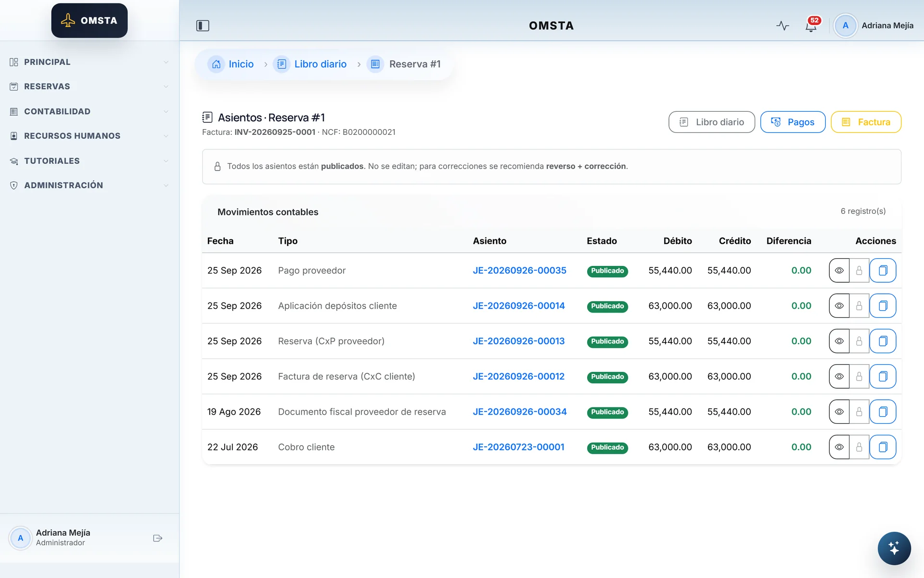View entry JE-20260926-00034 with eye icon
Image resolution: width=924 pixels, height=578 pixels.
coord(839,412)
